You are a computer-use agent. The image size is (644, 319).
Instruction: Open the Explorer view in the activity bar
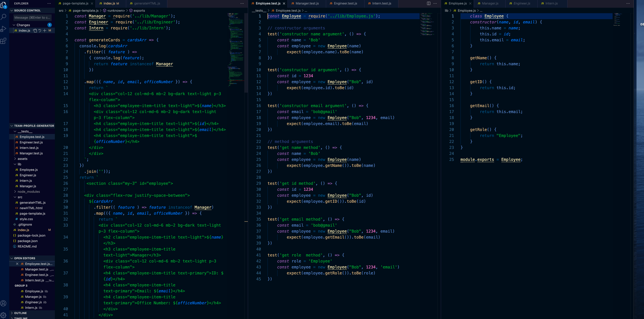click(x=3, y=5)
